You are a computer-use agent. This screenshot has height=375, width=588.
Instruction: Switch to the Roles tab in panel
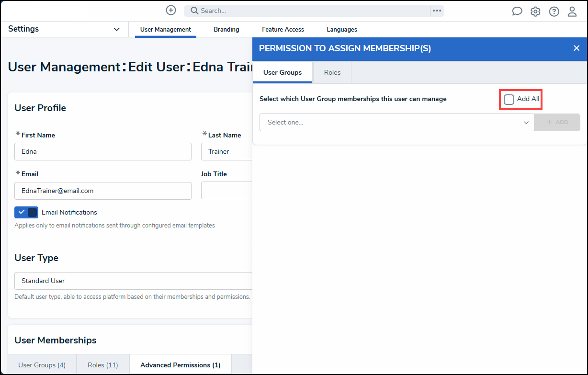tap(332, 72)
